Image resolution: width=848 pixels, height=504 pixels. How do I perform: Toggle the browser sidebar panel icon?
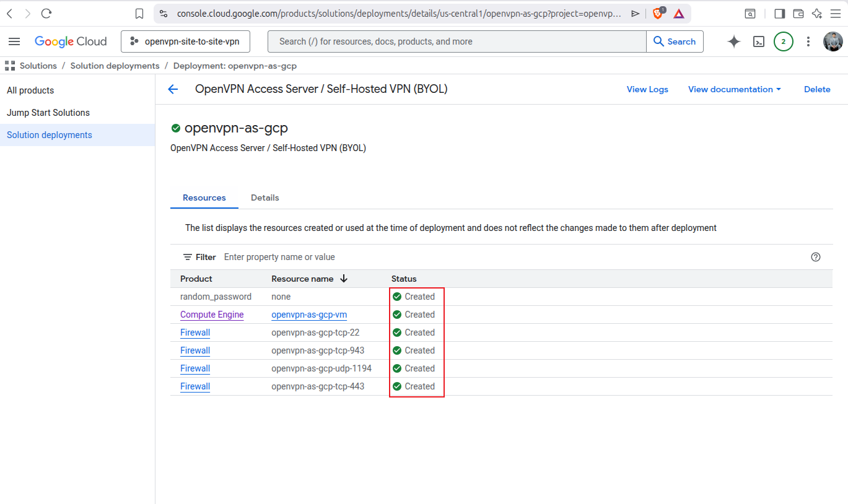(x=780, y=14)
